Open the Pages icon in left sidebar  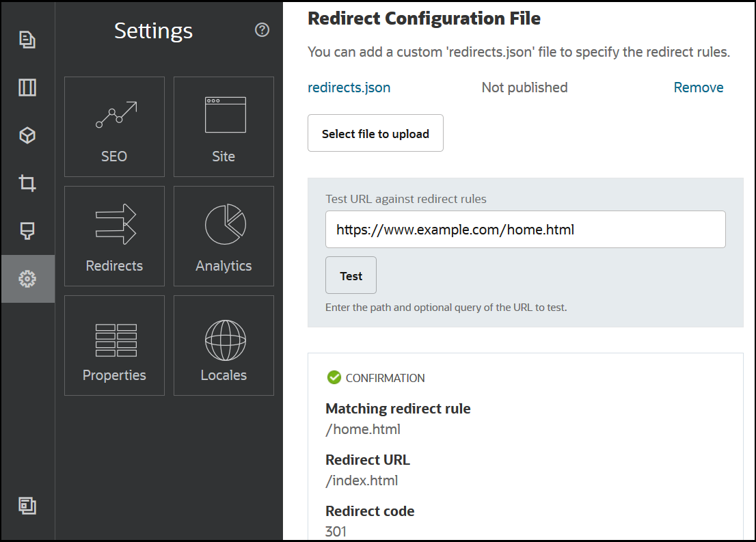pyautogui.click(x=27, y=40)
